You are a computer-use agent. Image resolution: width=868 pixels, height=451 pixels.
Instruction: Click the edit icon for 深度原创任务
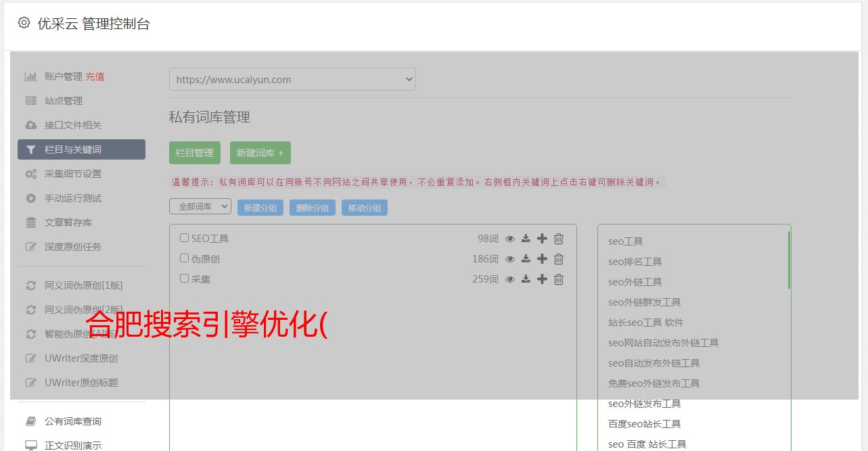coord(31,247)
